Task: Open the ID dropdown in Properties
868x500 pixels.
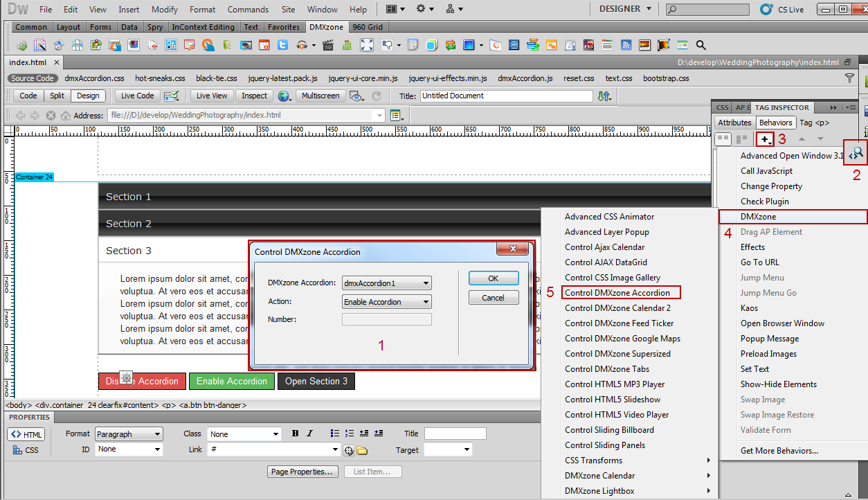Action: coord(129,449)
